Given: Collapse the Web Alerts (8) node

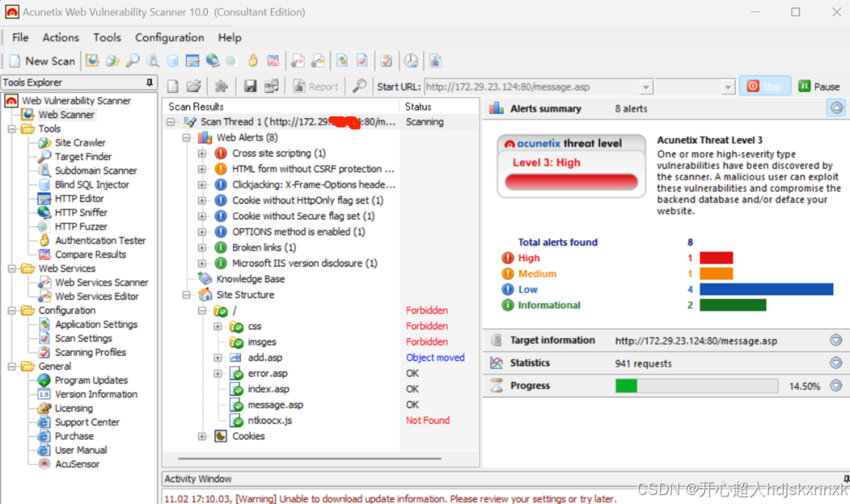Looking at the screenshot, I should click(x=186, y=138).
